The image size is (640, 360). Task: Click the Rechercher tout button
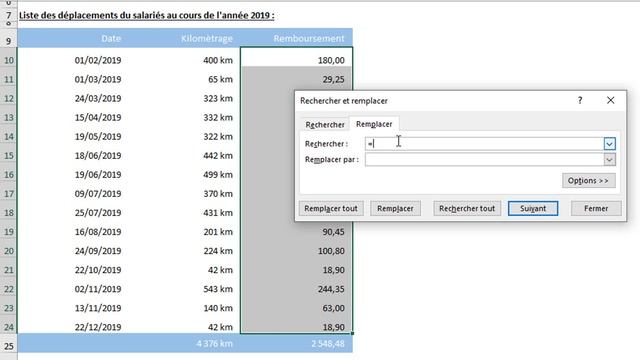point(467,208)
